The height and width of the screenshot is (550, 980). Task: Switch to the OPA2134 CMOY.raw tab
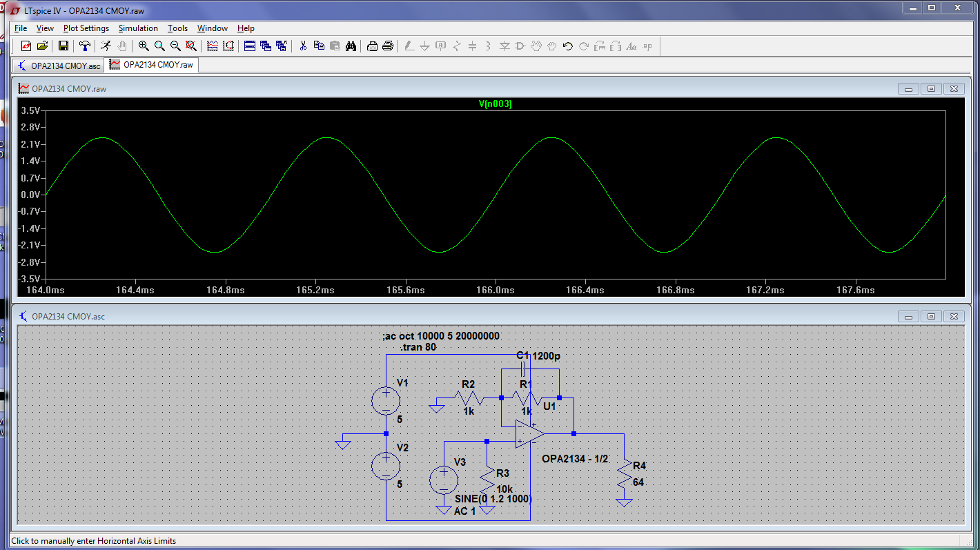click(152, 64)
